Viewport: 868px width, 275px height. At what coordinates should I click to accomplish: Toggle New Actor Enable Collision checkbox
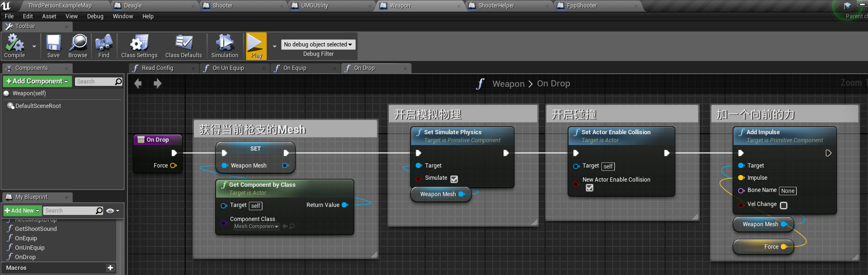point(590,188)
